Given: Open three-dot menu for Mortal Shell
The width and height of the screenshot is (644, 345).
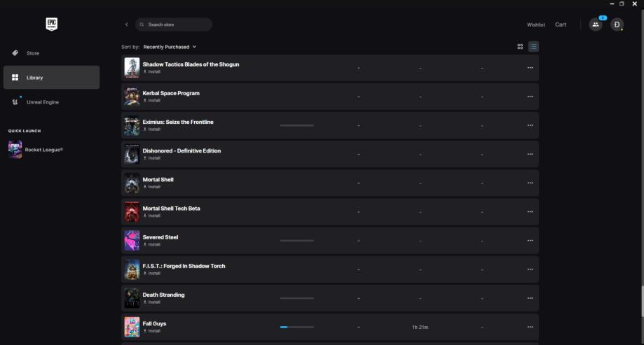Looking at the screenshot, I should pos(530,183).
